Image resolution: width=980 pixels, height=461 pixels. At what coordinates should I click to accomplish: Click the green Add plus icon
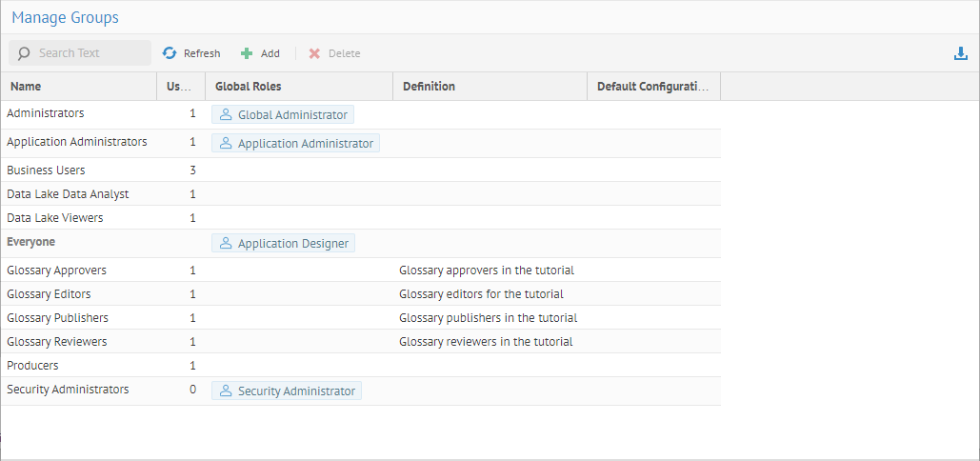click(247, 53)
